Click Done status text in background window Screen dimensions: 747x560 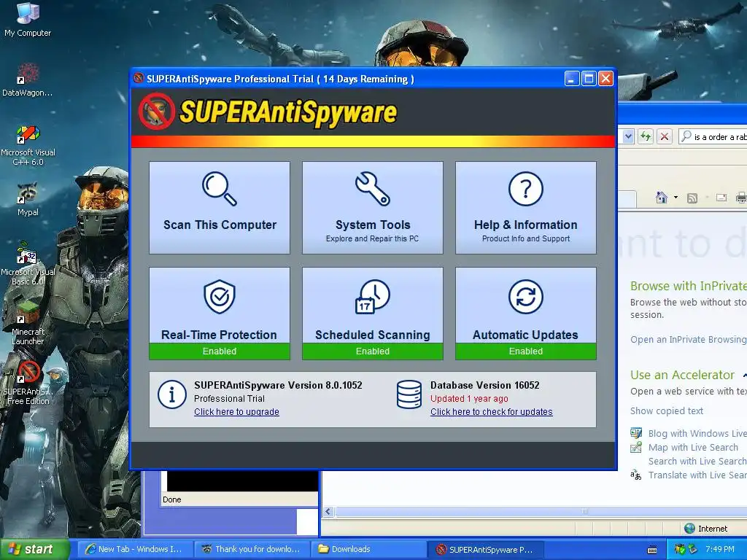(171, 499)
